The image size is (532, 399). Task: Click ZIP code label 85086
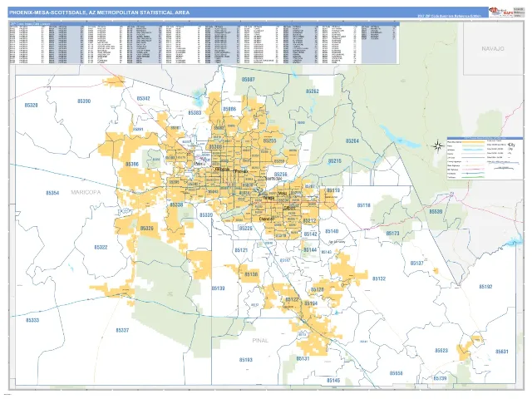pos(229,109)
